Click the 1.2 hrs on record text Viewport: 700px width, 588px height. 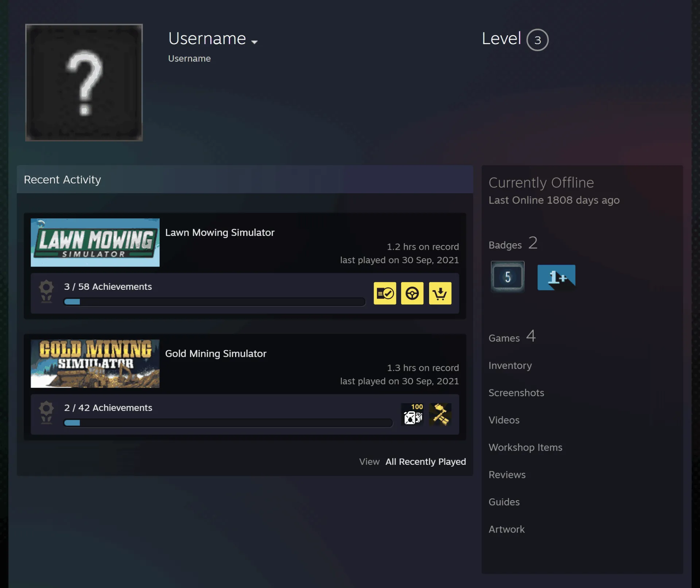pyautogui.click(x=423, y=247)
